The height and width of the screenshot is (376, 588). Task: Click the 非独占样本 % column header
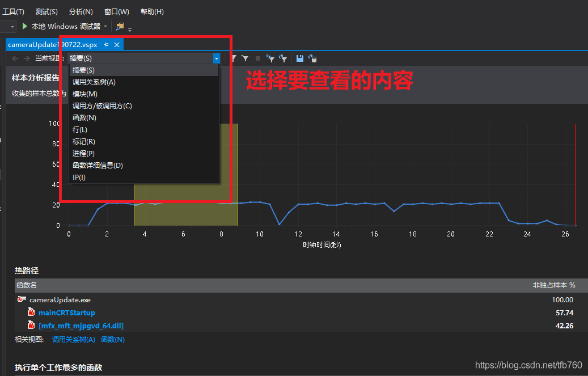coord(554,285)
